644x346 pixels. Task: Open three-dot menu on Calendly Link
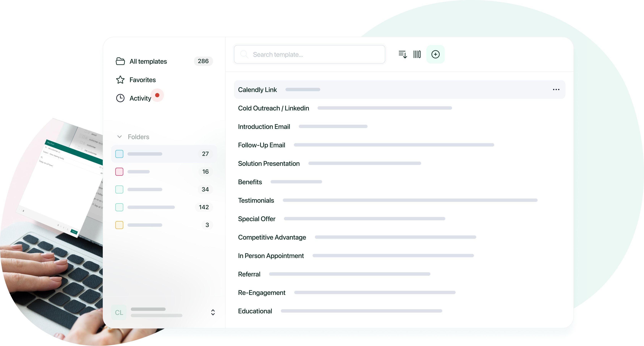click(x=556, y=90)
